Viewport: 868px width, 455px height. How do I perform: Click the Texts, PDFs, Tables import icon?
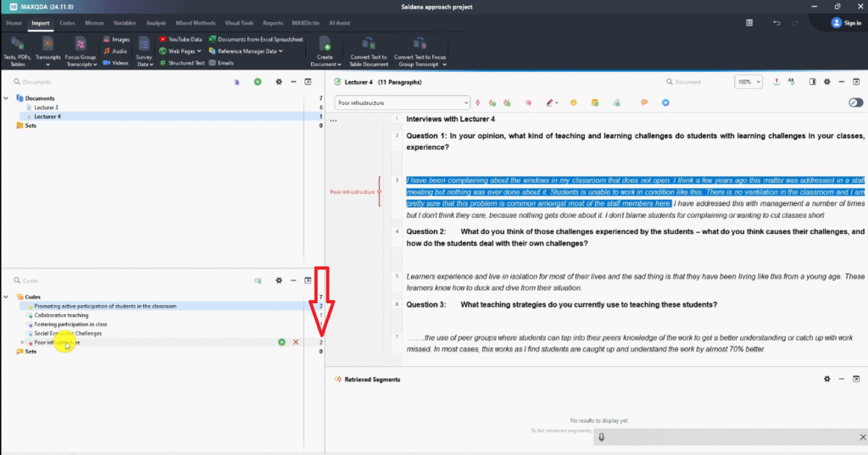[16, 43]
